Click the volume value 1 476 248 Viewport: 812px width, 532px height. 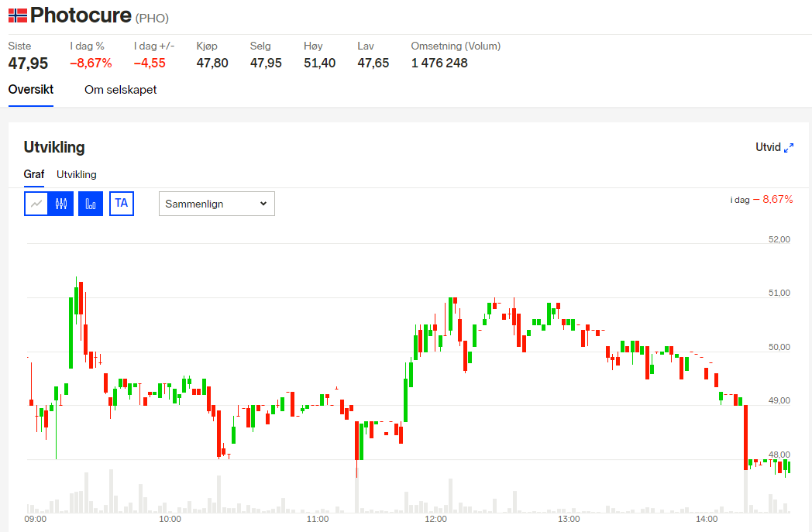(439, 63)
